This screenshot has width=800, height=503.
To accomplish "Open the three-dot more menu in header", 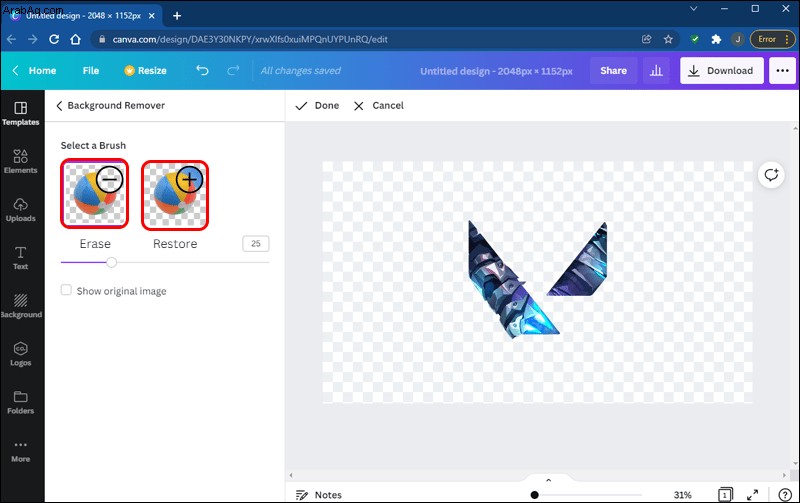I will point(782,70).
